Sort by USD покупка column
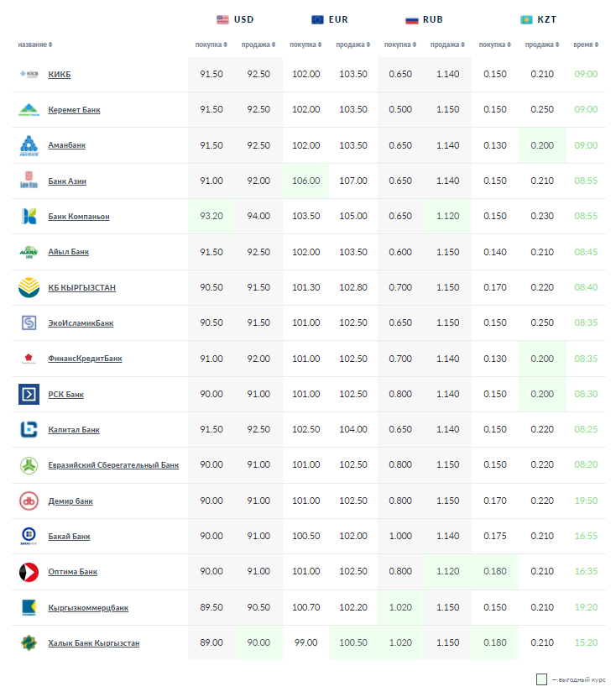This screenshot has height=692, width=616. click(x=211, y=45)
